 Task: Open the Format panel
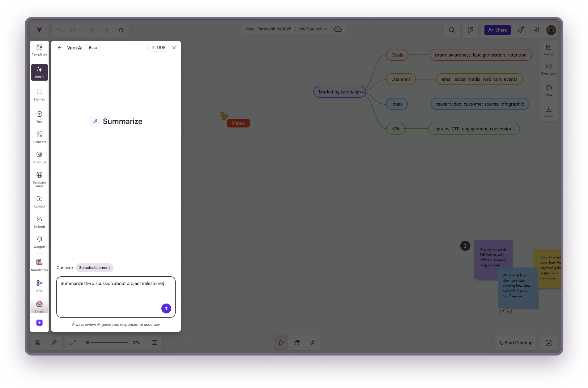point(549,50)
